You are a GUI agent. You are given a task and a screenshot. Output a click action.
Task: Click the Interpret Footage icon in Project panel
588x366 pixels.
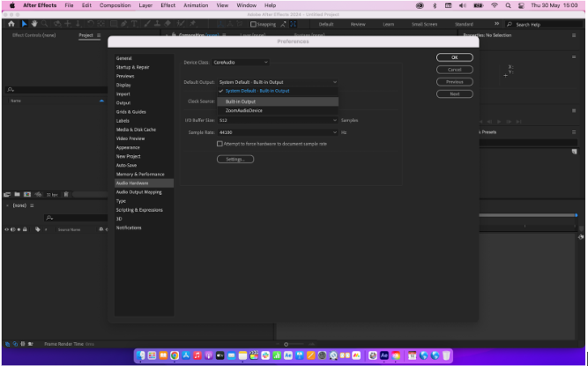[7, 195]
